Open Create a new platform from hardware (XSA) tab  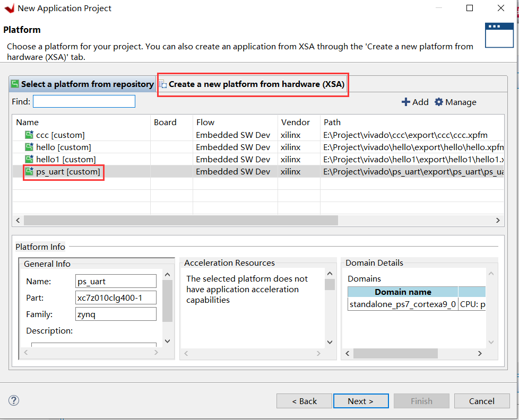click(253, 84)
